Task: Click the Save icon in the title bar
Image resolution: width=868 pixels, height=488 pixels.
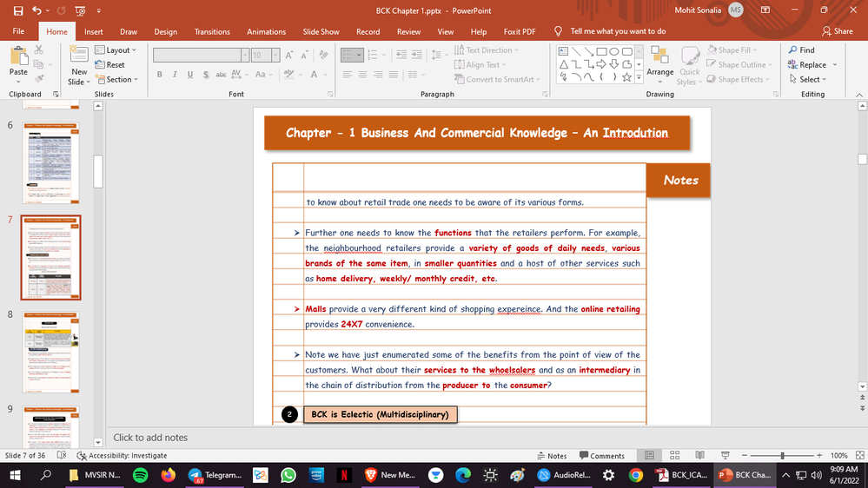Action: (x=18, y=10)
